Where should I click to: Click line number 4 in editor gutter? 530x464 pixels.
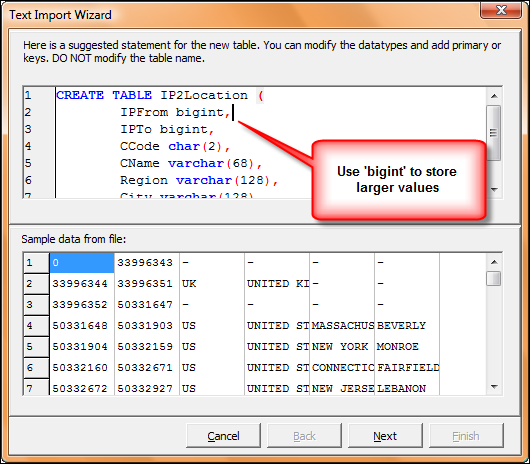point(28,146)
